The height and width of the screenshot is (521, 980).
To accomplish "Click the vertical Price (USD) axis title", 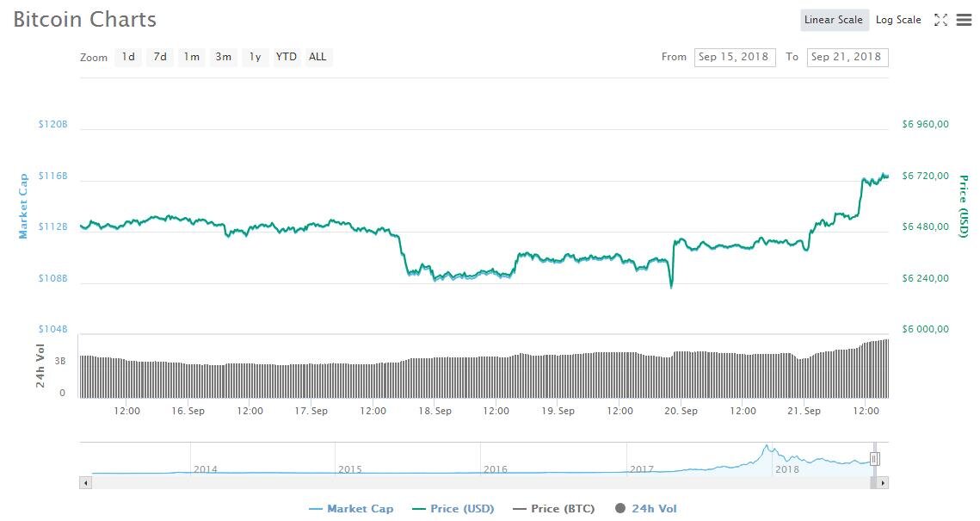I will point(964,207).
